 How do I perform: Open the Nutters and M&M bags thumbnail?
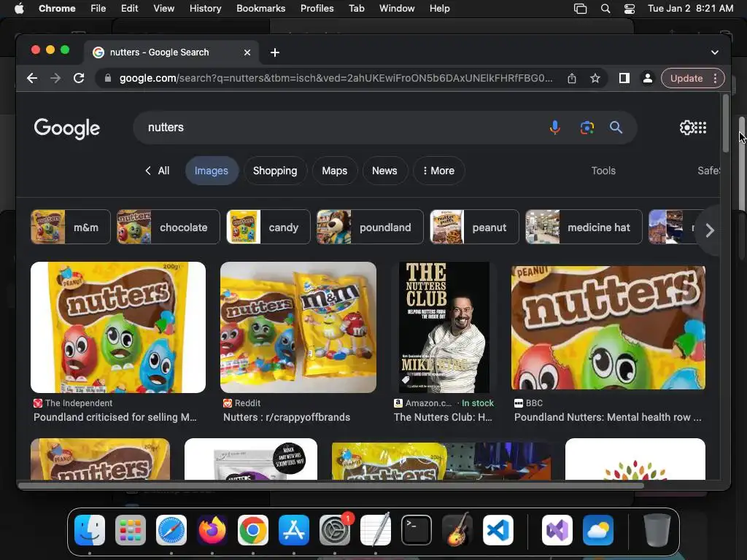[x=298, y=327]
